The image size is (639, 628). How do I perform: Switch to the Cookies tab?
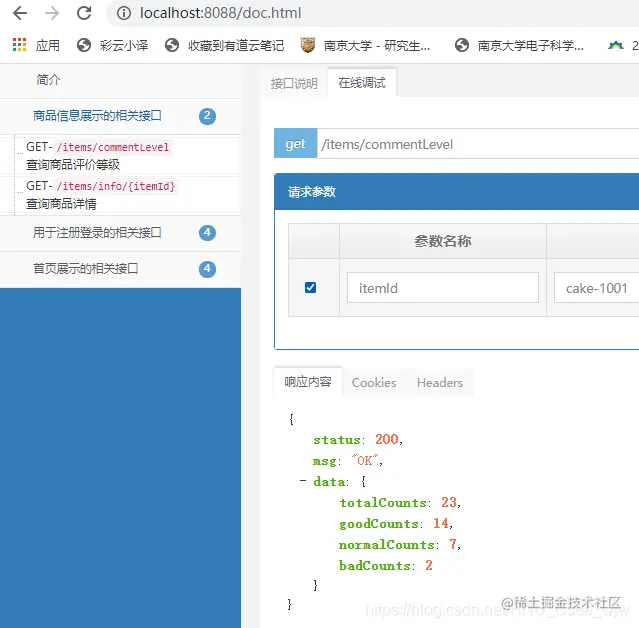click(374, 382)
